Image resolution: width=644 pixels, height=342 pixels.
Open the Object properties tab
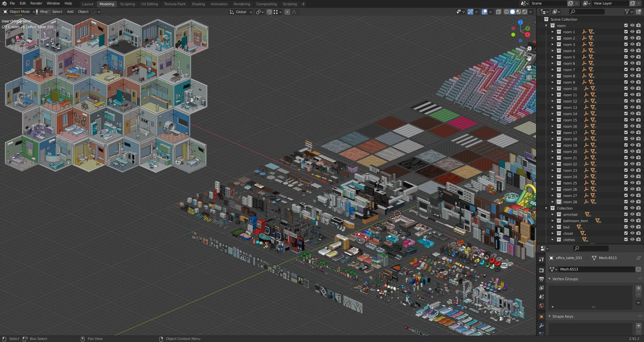coord(541,317)
